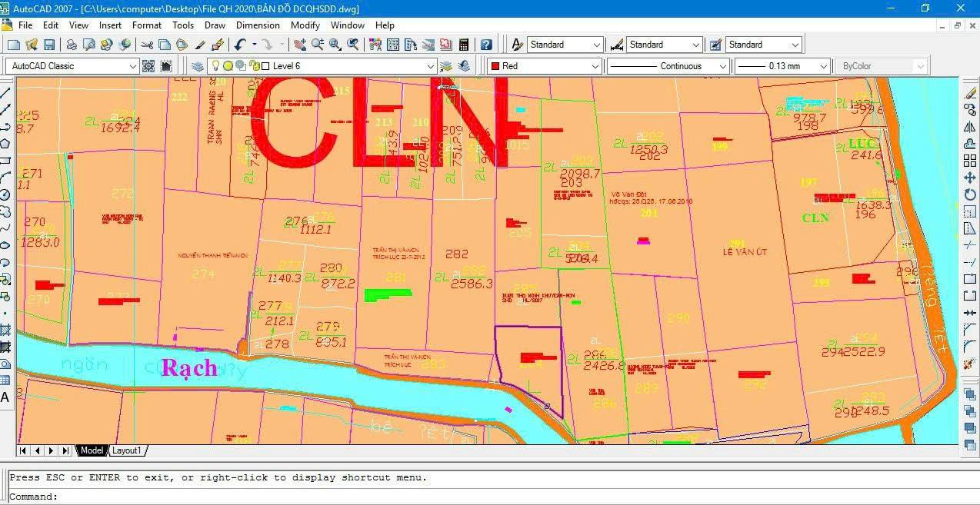Switch to the Layout1 tab
Screen dimensions: 980x505
(x=128, y=450)
